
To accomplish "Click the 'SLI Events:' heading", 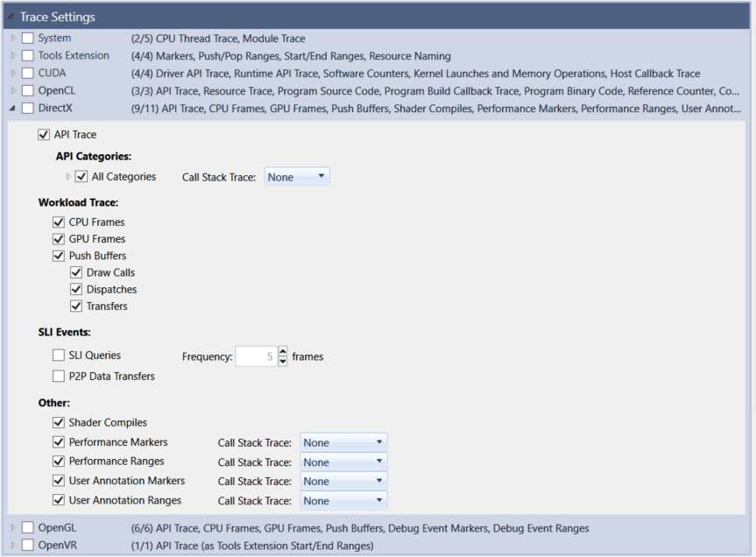I will coord(64,332).
